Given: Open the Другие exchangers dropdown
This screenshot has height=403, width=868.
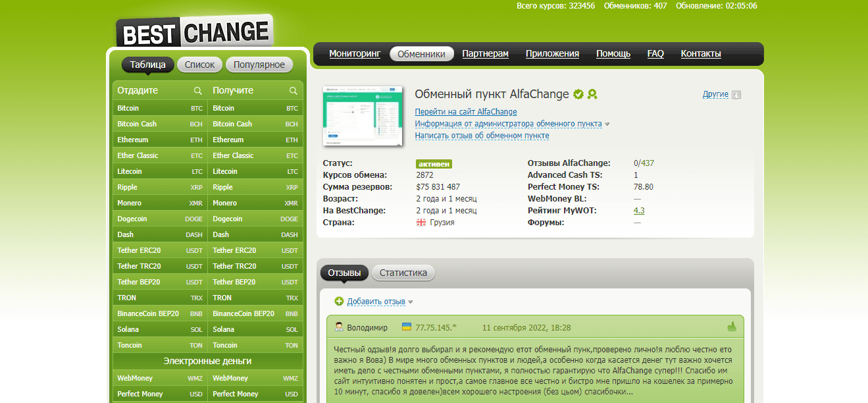Looking at the screenshot, I should pos(715,95).
